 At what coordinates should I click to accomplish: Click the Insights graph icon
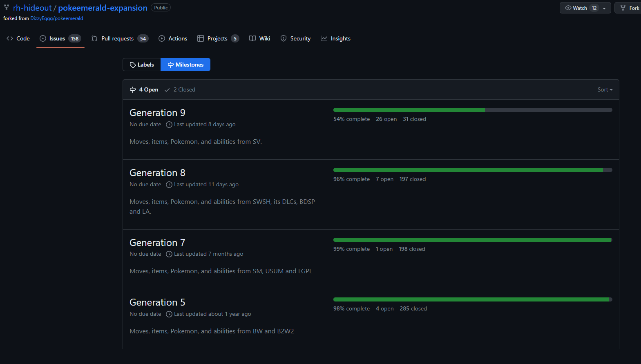point(324,38)
